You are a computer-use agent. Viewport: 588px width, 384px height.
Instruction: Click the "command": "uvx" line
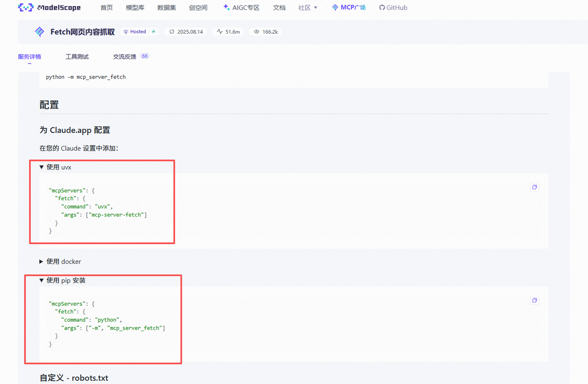point(87,206)
